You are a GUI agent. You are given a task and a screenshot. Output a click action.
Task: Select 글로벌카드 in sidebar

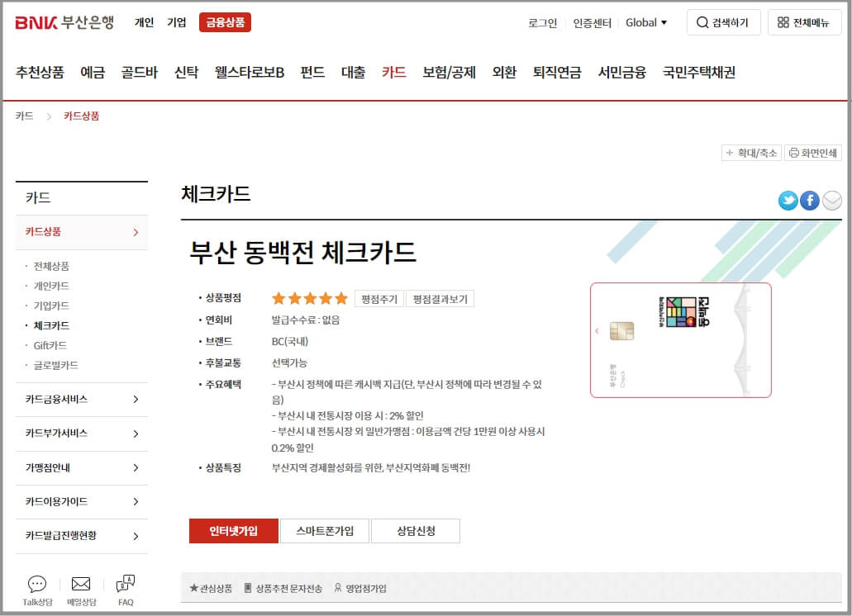(56, 365)
